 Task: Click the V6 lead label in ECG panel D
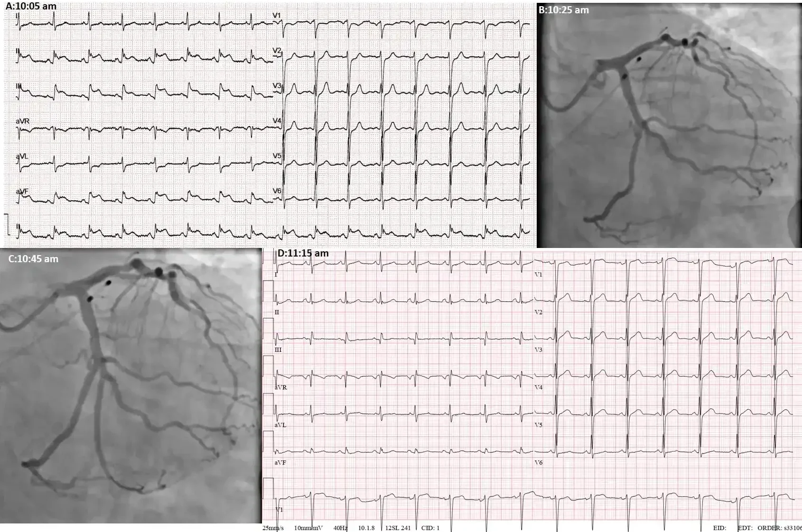point(539,463)
